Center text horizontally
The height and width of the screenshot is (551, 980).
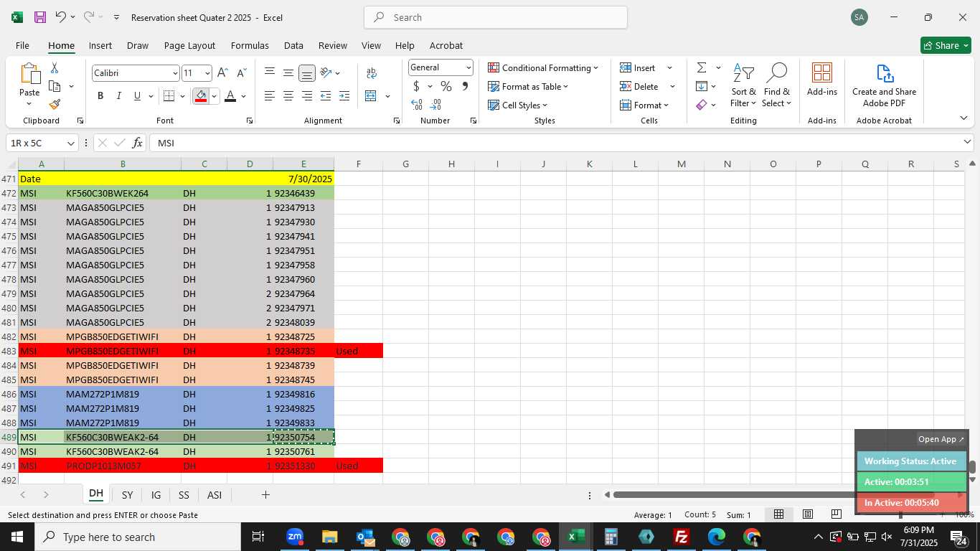coord(288,95)
